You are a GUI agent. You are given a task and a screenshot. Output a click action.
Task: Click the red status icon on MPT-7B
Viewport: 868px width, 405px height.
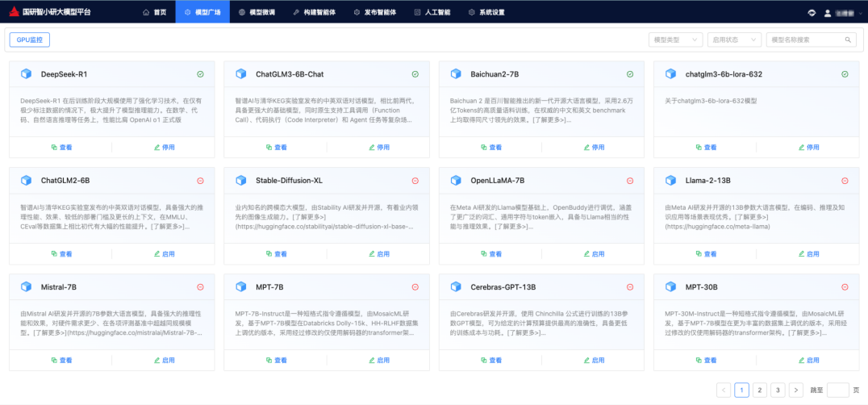click(x=415, y=287)
